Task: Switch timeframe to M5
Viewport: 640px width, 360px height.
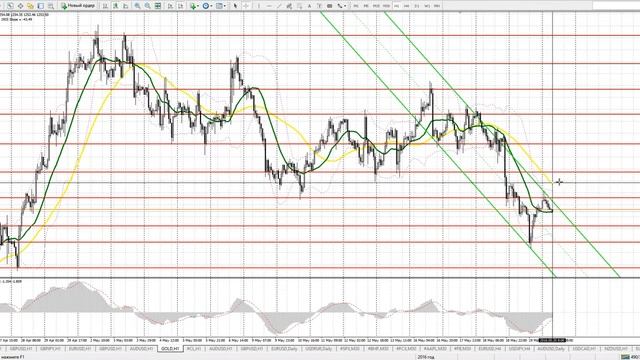Action: tap(366, 6)
